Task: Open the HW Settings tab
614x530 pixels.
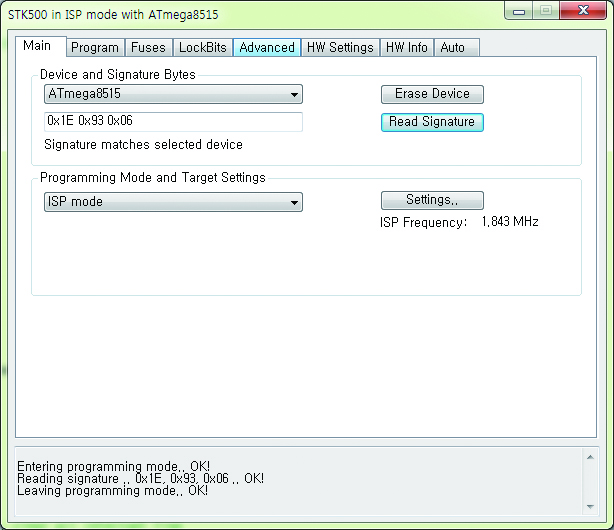Action: point(340,47)
